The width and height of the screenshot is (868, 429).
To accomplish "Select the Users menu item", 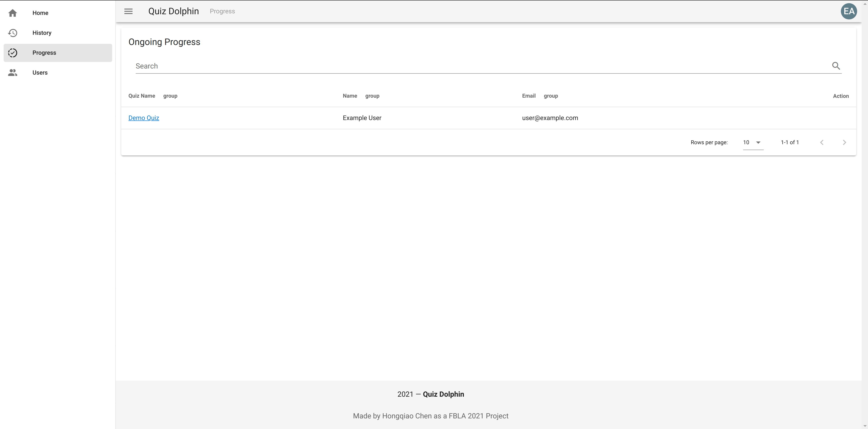I will [x=40, y=73].
